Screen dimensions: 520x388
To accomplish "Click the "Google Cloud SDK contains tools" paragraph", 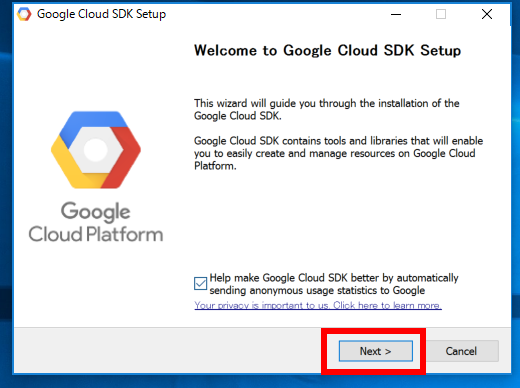I will coord(338,153).
